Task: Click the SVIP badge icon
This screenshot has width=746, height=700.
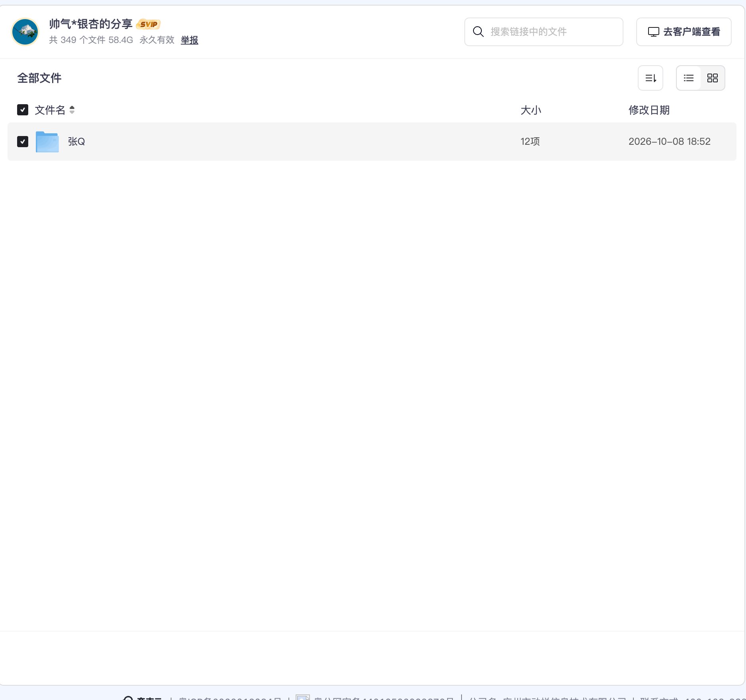Action: 148,24
